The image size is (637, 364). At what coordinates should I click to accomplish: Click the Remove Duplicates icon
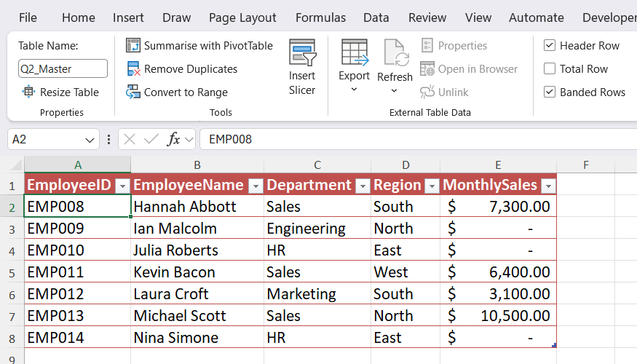(133, 68)
